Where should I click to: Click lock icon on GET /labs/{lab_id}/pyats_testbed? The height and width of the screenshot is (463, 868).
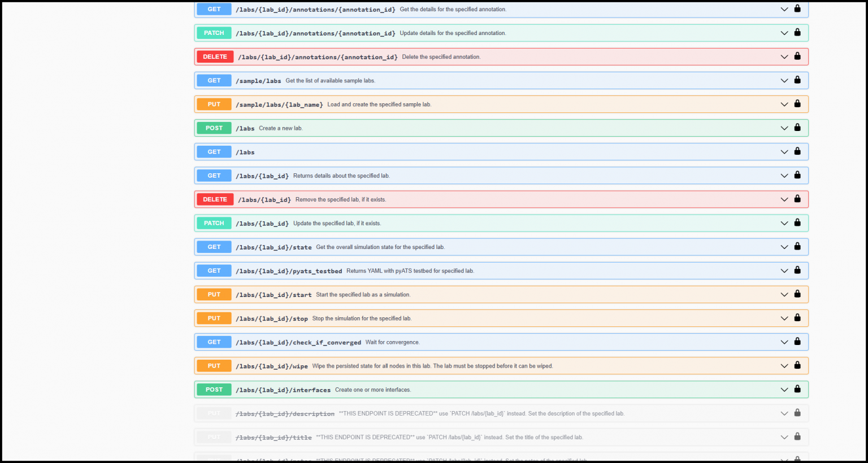click(797, 270)
